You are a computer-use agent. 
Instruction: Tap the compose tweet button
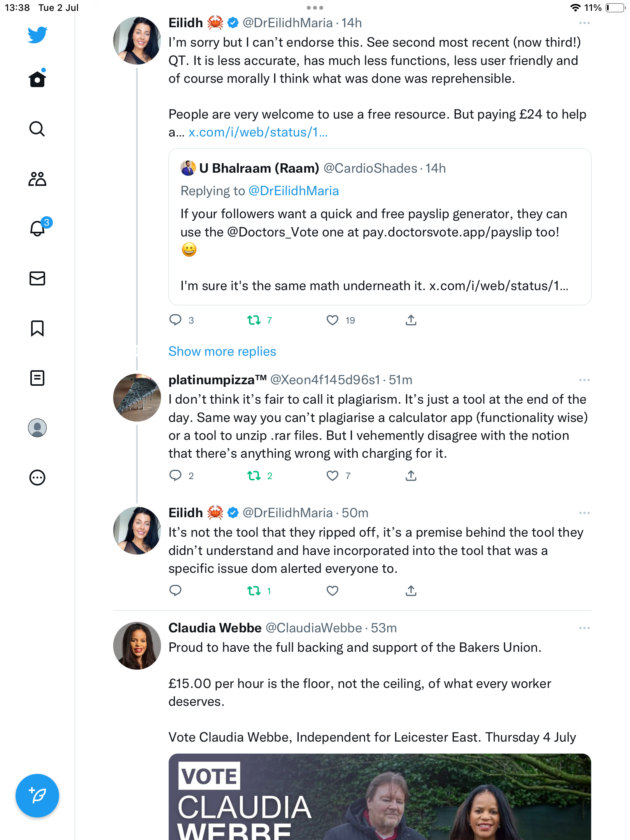(37, 796)
